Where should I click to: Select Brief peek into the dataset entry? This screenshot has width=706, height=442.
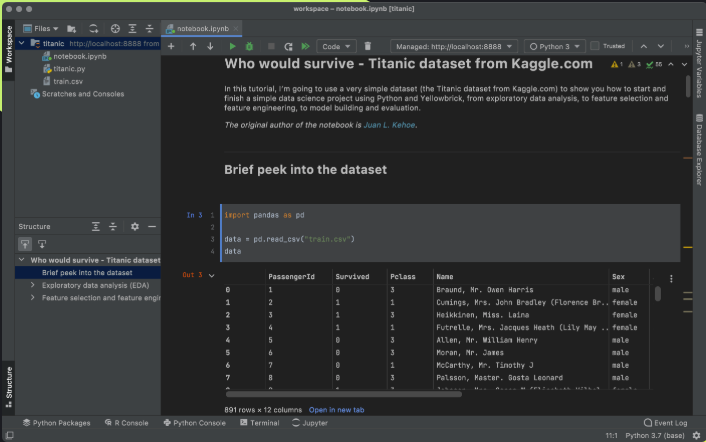click(87, 273)
